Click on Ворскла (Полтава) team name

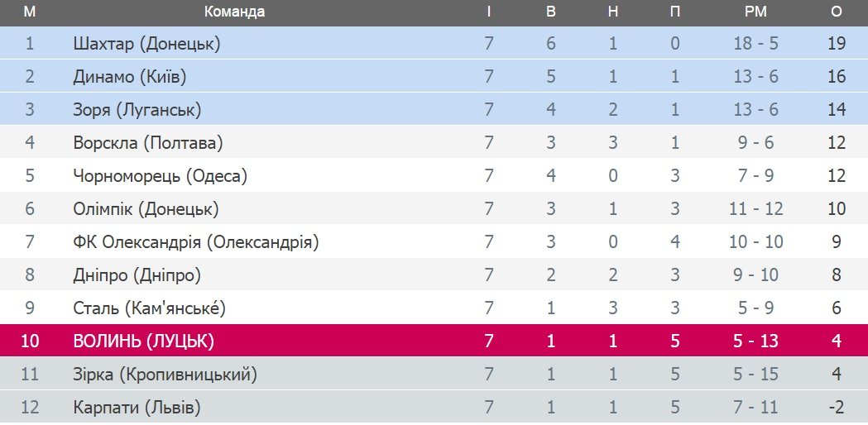coord(148,143)
